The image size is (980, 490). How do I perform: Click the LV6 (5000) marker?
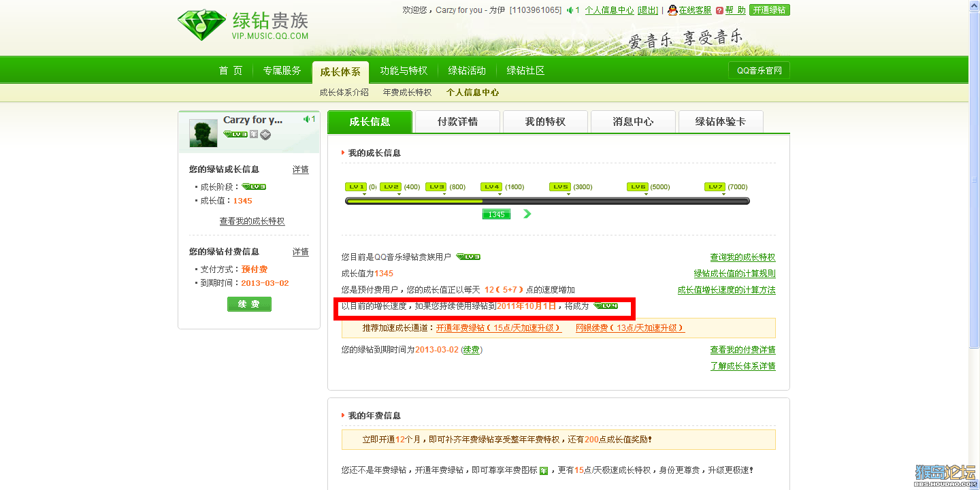pos(638,186)
